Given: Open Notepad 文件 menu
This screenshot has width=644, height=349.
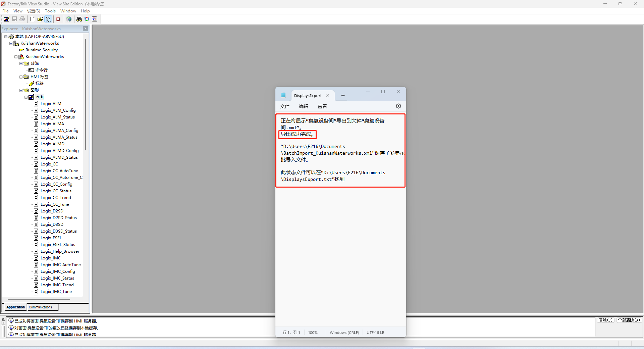Looking at the screenshot, I should 285,106.
